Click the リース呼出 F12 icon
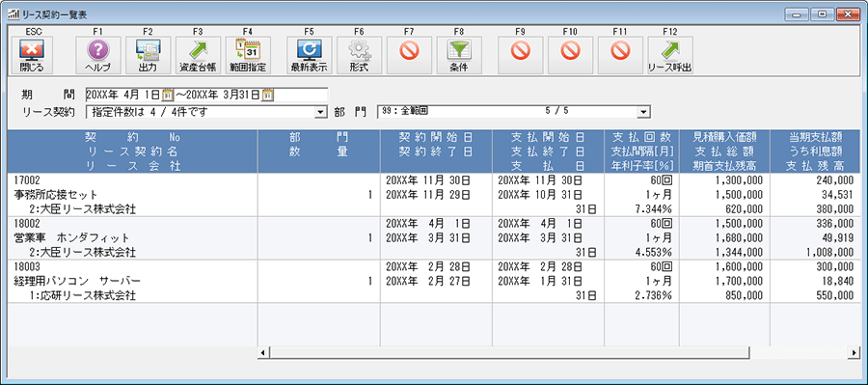Screen dimensions: 868x385 [x=670, y=56]
